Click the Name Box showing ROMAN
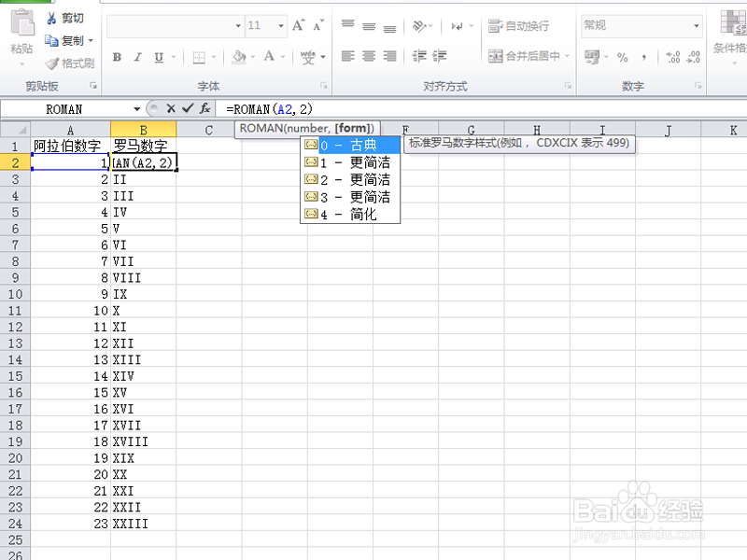The width and height of the screenshot is (747, 560). (x=64, y=109)
